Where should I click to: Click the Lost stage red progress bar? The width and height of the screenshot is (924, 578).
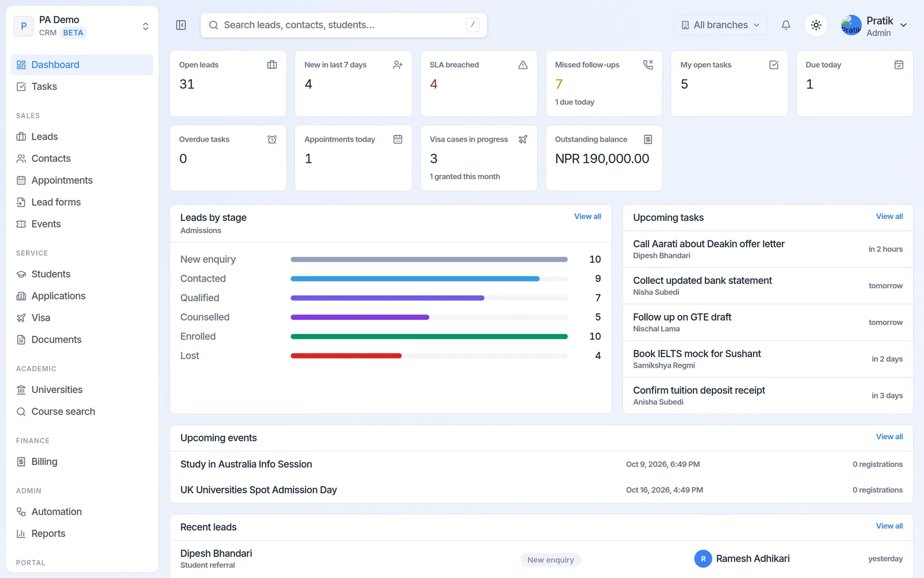346,356
